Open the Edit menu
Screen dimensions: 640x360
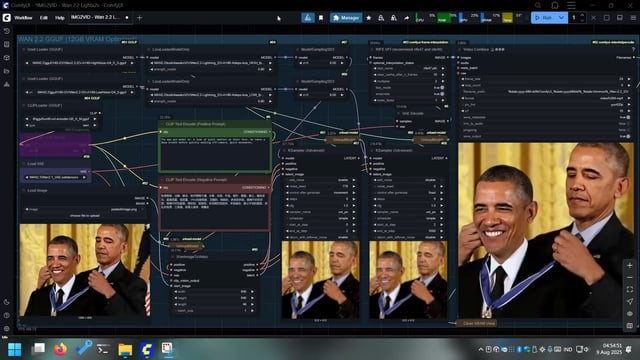(43, 18)
